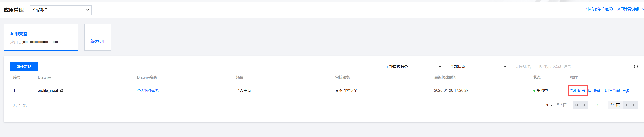This screenshot has height=137, width=644.
Task: Go to the first page of results
Action: (x=577, y=105)
